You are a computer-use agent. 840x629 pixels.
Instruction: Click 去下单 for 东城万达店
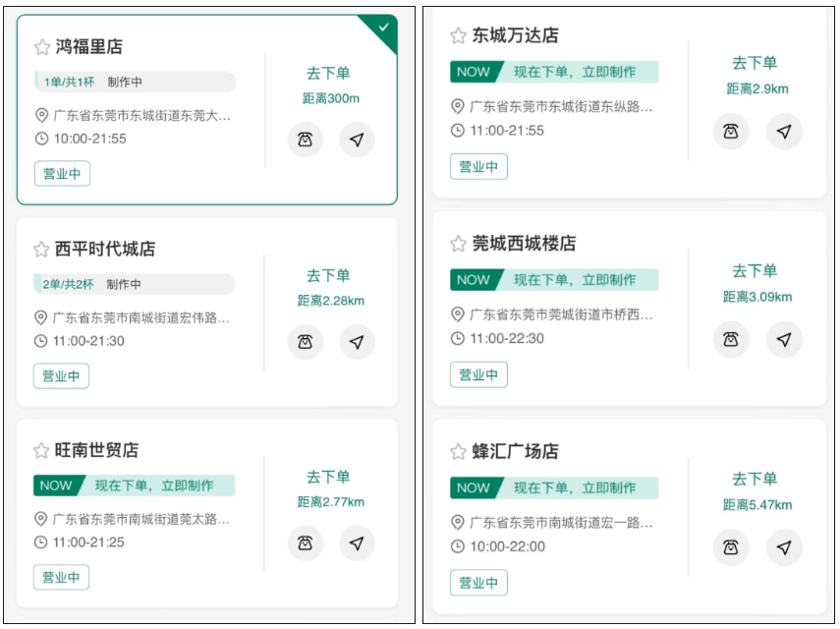coord(755,63)
